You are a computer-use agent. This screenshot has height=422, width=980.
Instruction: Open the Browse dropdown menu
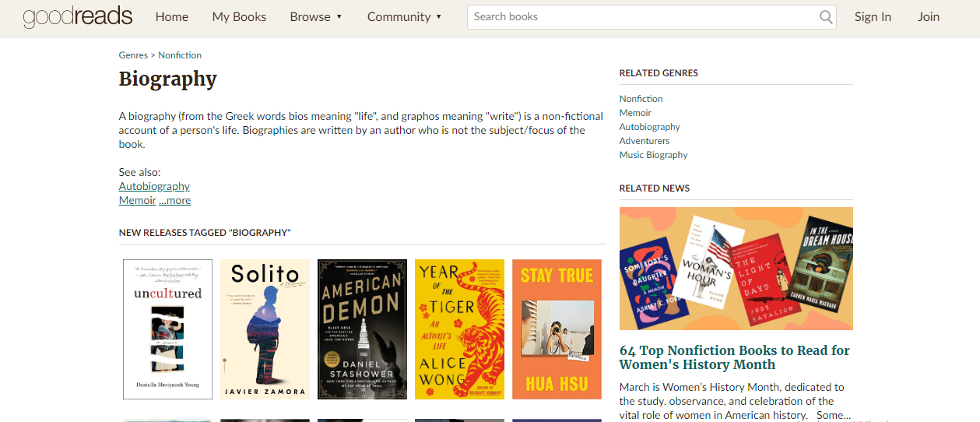point(315,16)
